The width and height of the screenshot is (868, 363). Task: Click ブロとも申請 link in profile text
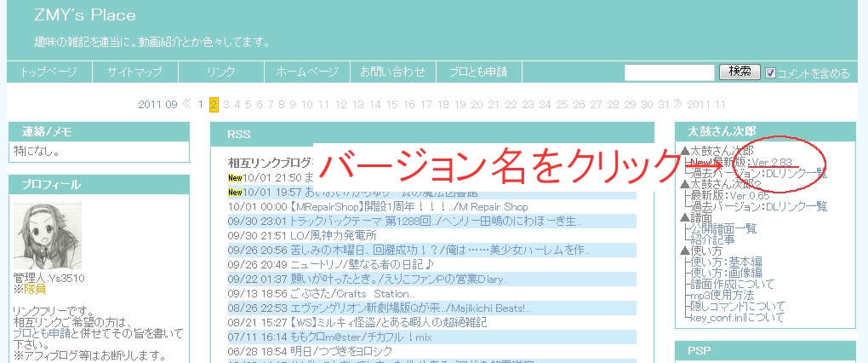point(42,333)
